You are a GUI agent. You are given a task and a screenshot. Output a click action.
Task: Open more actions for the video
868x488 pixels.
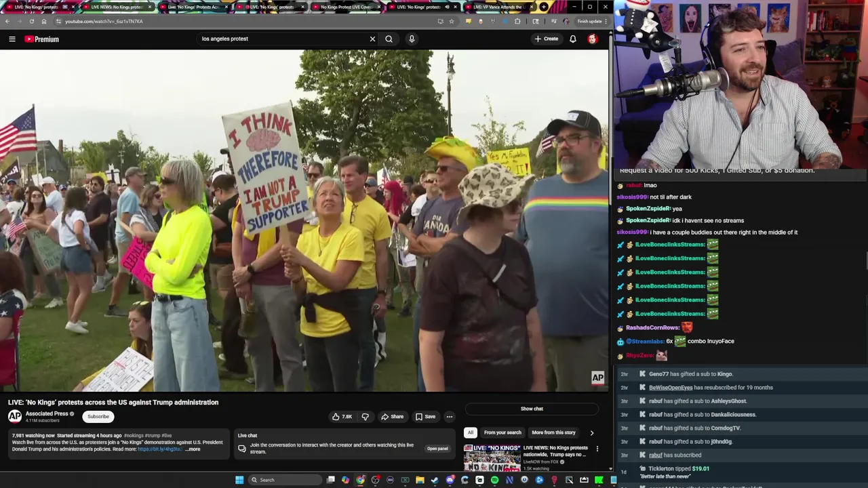[450, 417]
